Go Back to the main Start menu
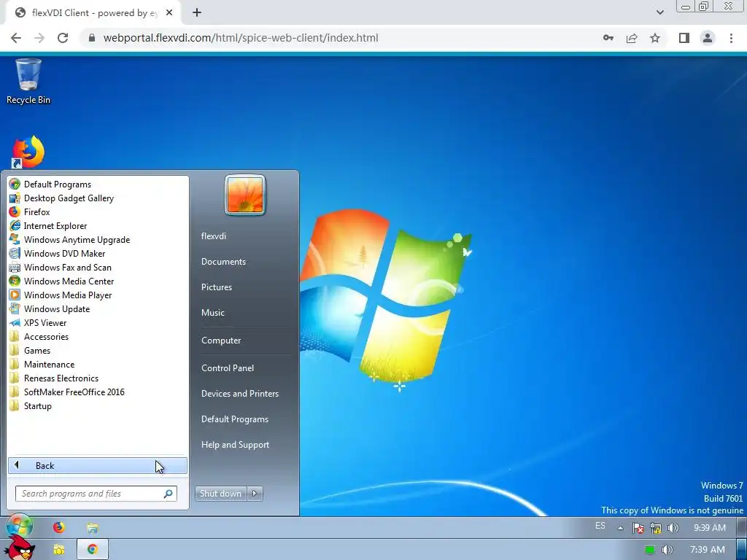747x560 pixels. point(98,466)
